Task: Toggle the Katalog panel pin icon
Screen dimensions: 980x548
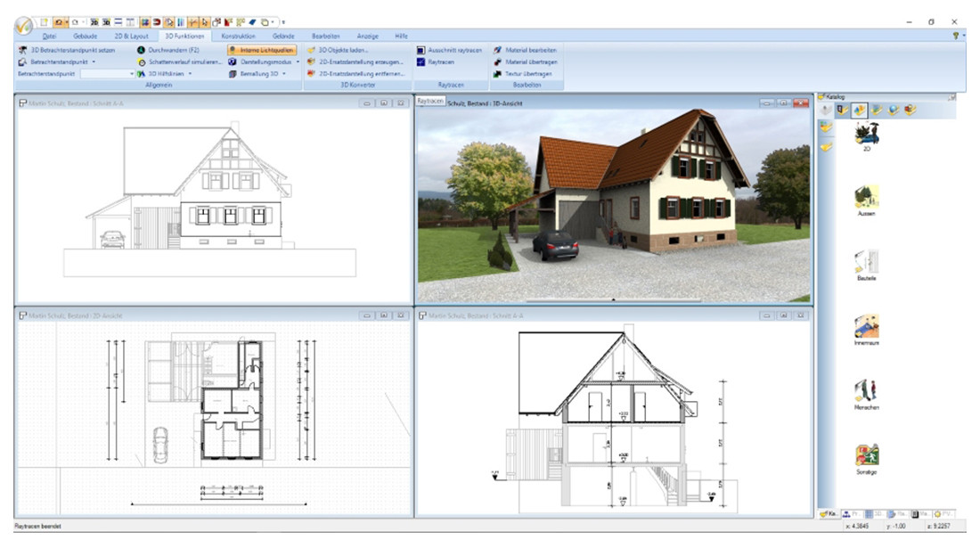Action: point(951,97)
